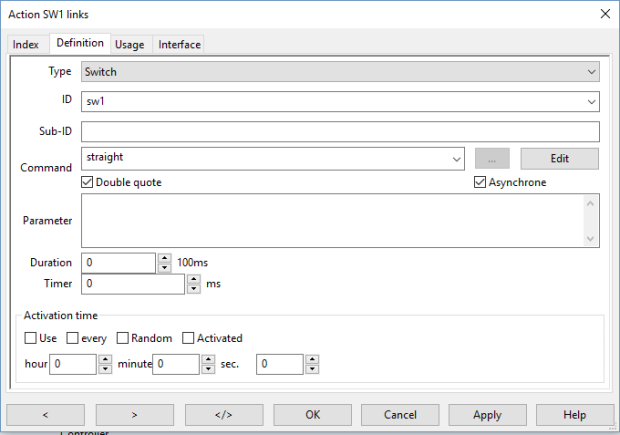The height and width of the screenshot is (435, 620).
Task: Increase the sec. spinner value
Action: coord(311,359)
